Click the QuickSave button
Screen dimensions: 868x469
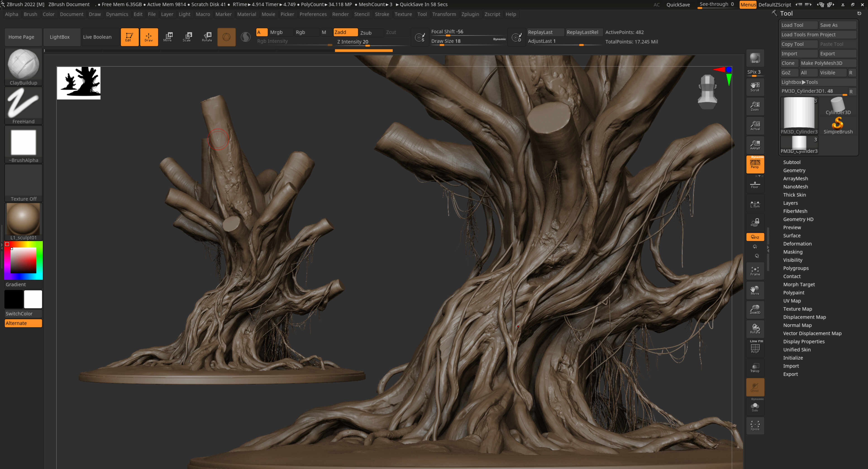(x=678, y=4)
